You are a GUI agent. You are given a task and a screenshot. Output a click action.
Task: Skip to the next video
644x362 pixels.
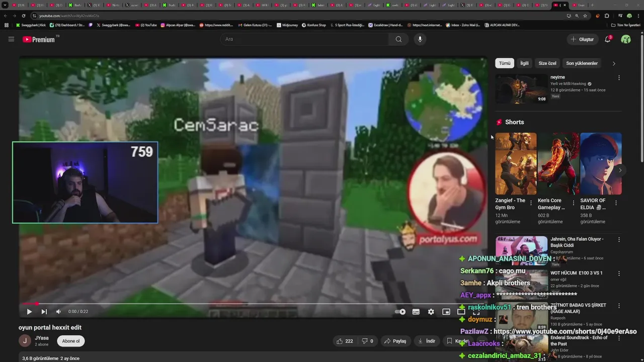click(x=44, y=312)
